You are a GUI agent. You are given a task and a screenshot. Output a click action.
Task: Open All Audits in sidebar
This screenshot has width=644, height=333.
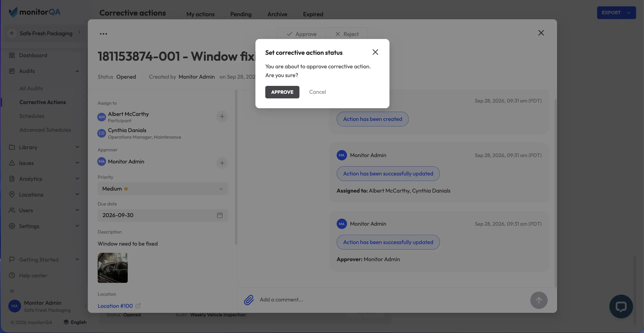tap(31, 88)
